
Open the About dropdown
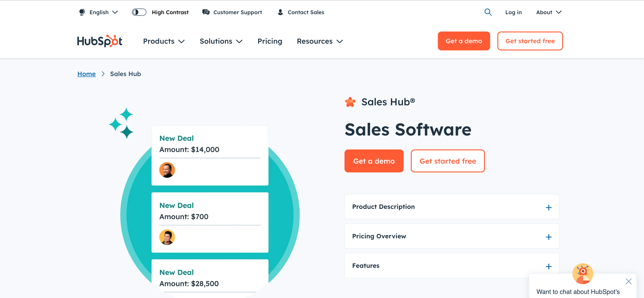548,12
